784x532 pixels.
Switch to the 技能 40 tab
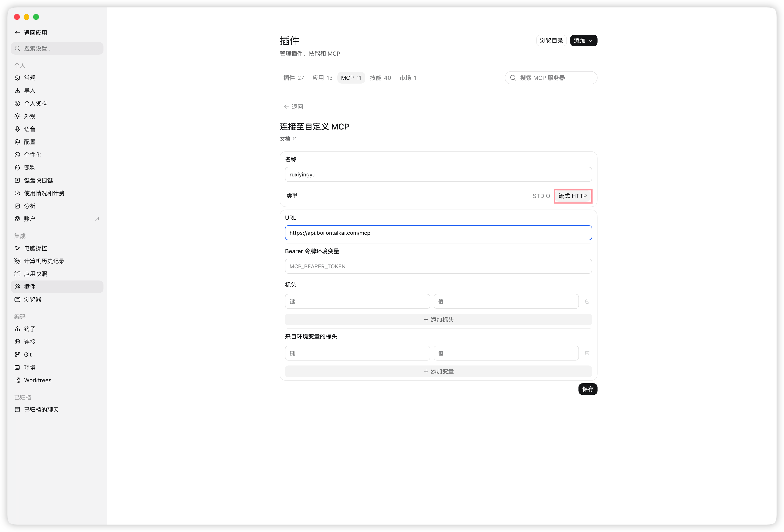coord(380,78)
